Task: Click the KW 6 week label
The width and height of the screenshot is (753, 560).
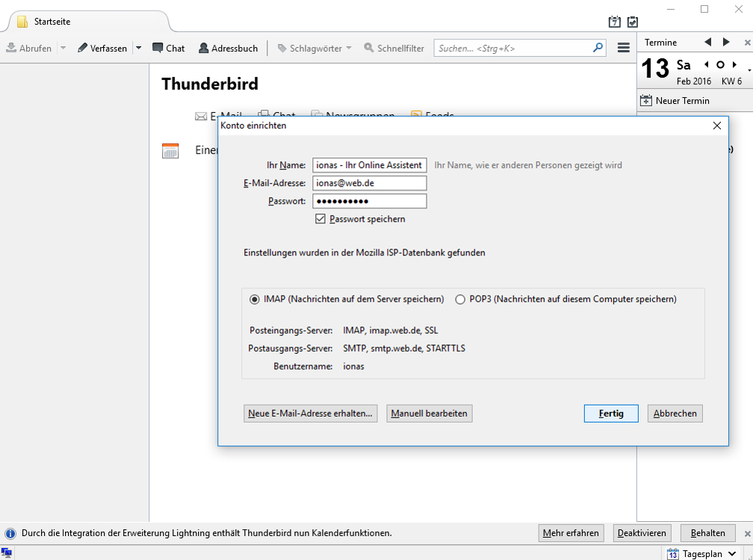Action: 731,81
